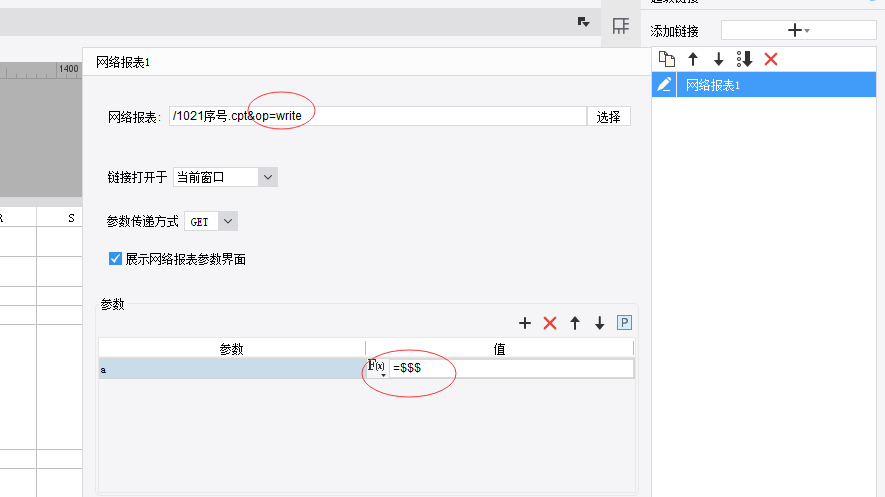The width and height of the screenshot is (885, 497).
Task: Move selected link up in hyperlink list
Action: [693, 59]
